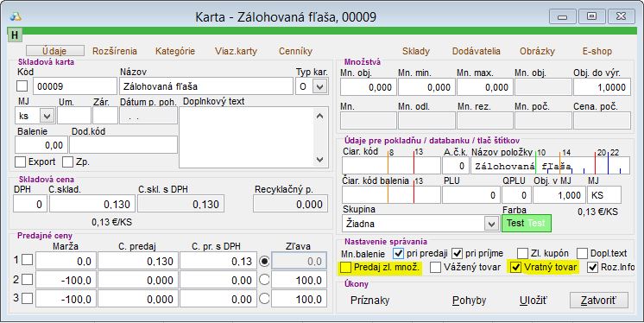The image size is (644, 323).
Task: Click the Názov input field
Action: [206, 86]
